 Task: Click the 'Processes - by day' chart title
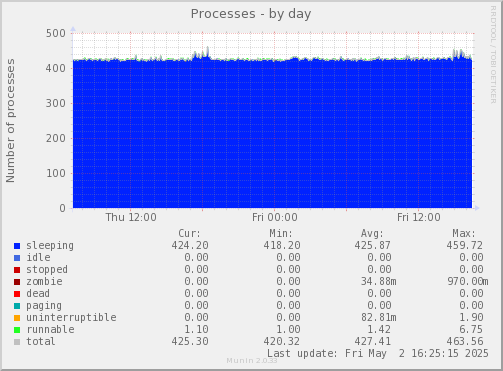(x=251, y=14)
